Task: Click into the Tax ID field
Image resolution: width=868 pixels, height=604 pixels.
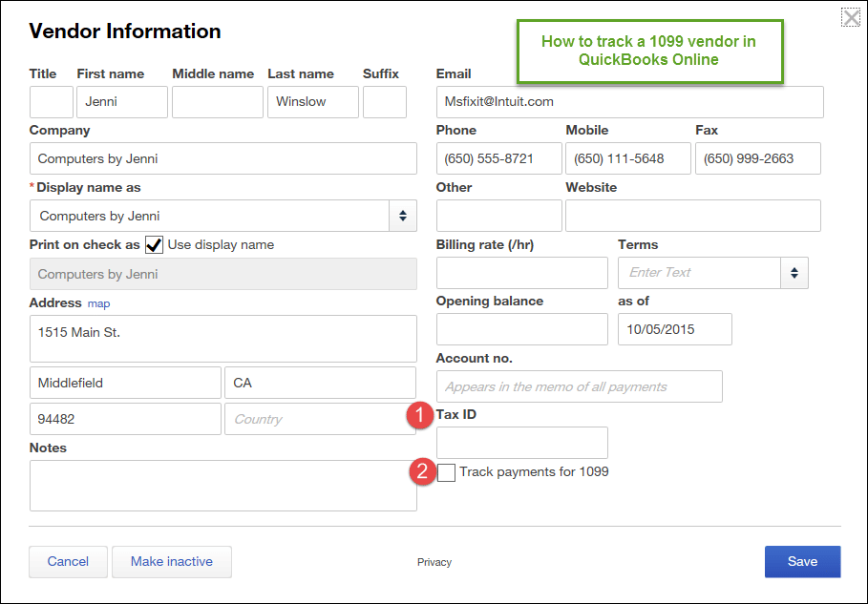Action: tap(521, 443)
